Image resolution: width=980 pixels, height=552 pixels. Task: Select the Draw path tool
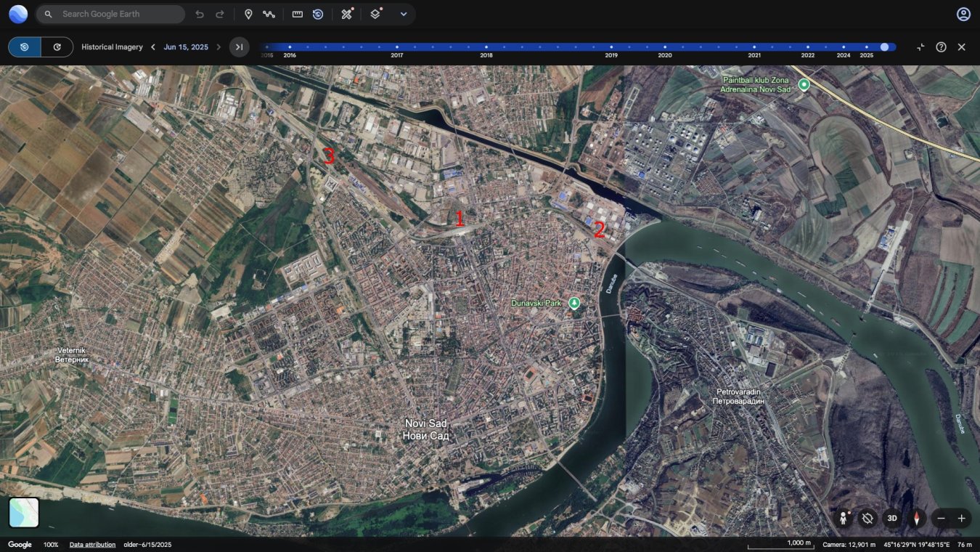pyautogui.click(x=269, y=15)
